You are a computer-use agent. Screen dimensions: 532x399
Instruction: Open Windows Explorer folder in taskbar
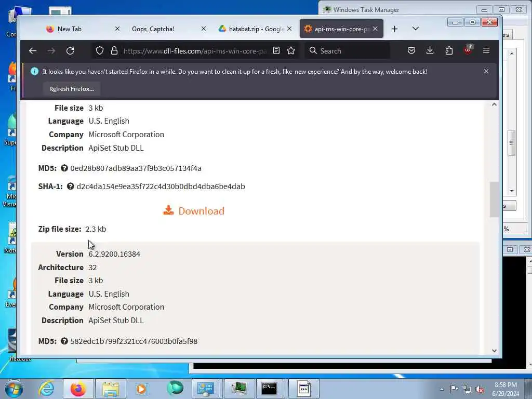pos(111,389)
